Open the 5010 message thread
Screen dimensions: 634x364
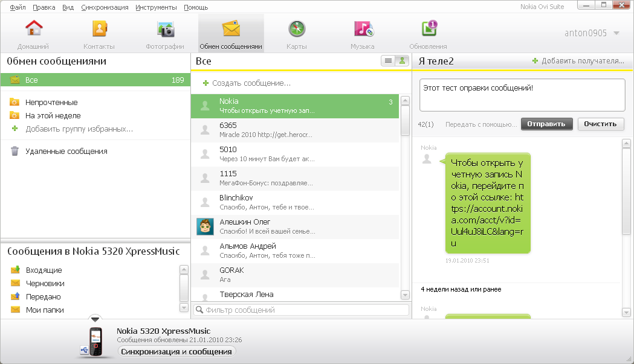tap(295, 155)
